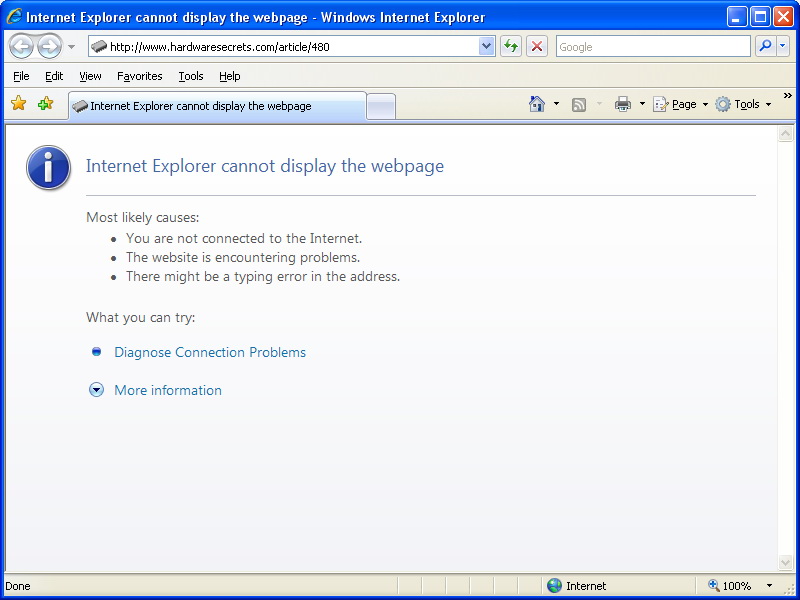
Task: Click 'You are not connected to the Internet.' text
Action: [x=244, y=238]
